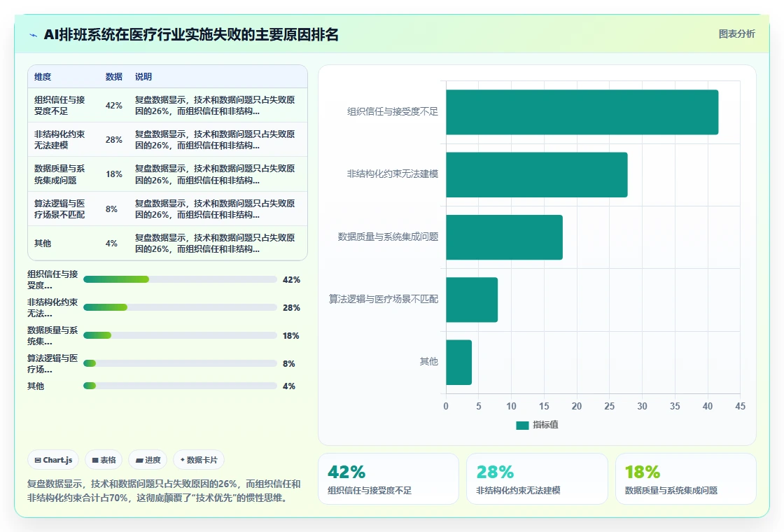Select the Chart.js tag chip
Viewport: 784px width, 532px height.
click(x=53, y=460)
